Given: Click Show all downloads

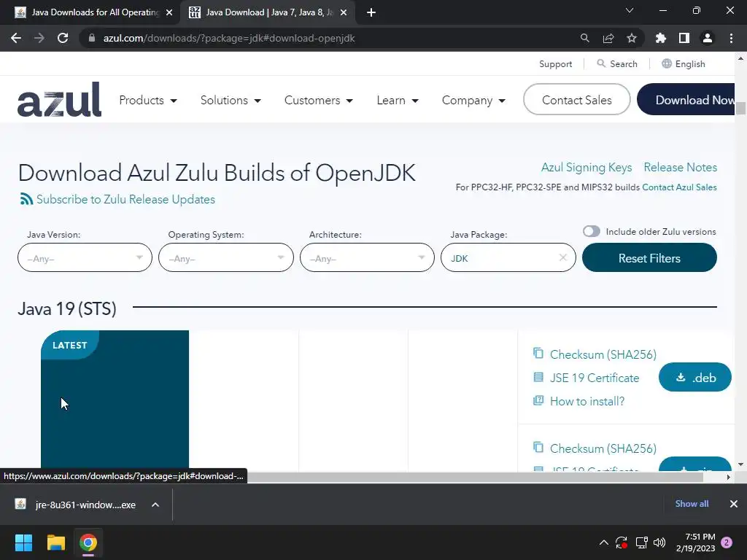Looking at the screenshot, I should 692,504.
